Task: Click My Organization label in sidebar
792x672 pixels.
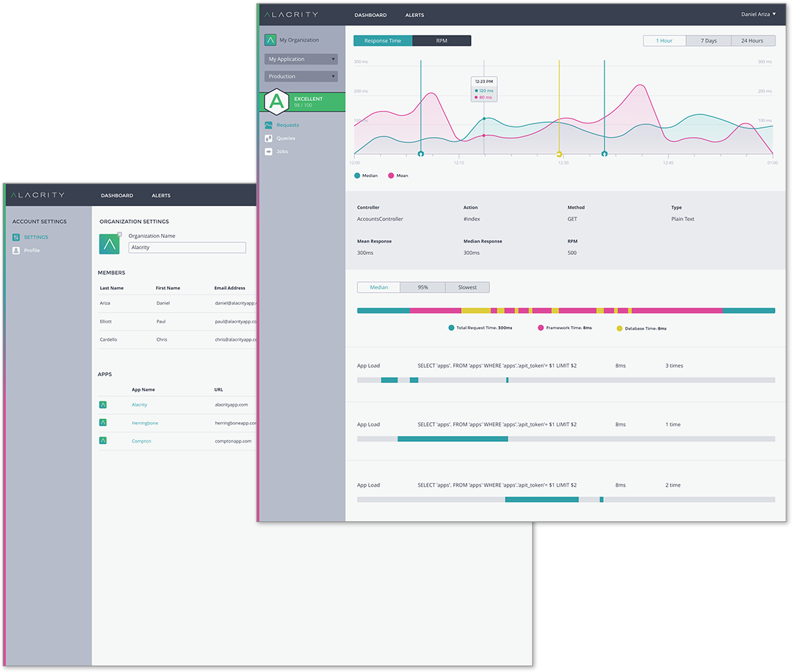Action: tap(299, 40)
